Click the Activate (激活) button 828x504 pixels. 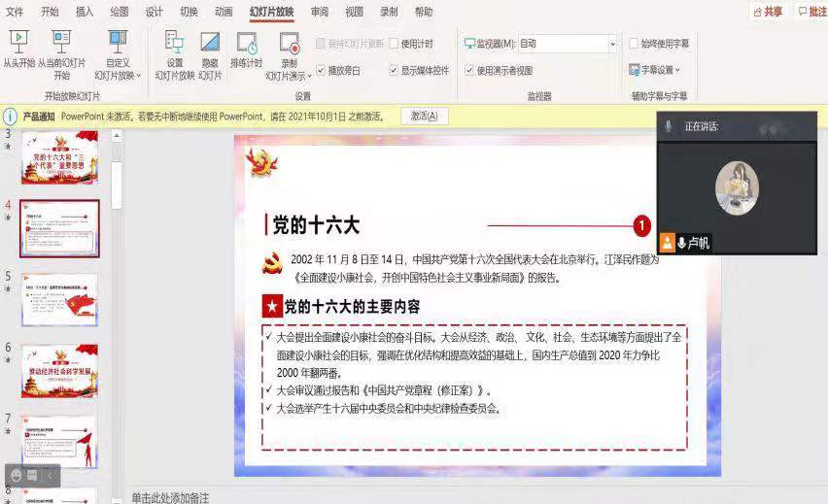(x=424, y=116)
